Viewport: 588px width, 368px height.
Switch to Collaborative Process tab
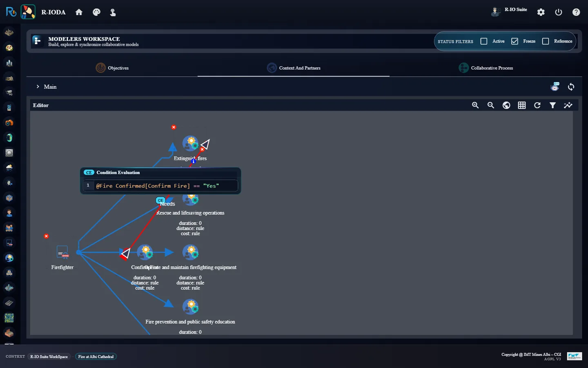(x=486, y=68)
